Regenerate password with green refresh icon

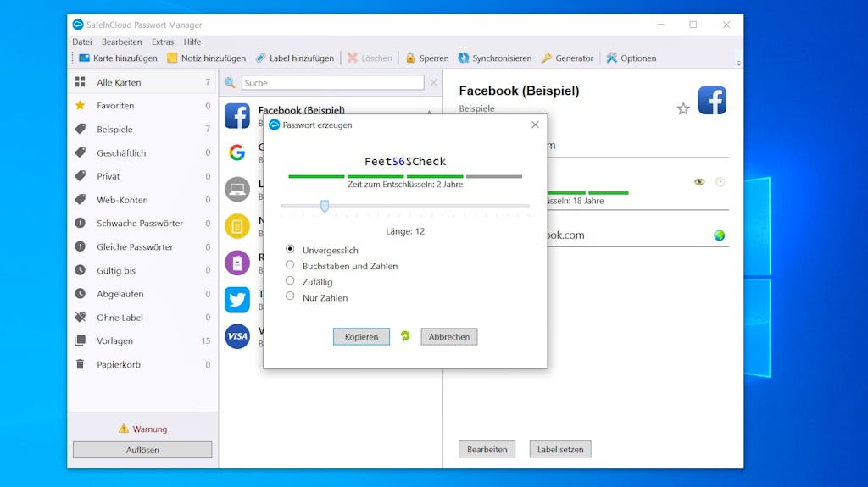(x=405, y=336)
